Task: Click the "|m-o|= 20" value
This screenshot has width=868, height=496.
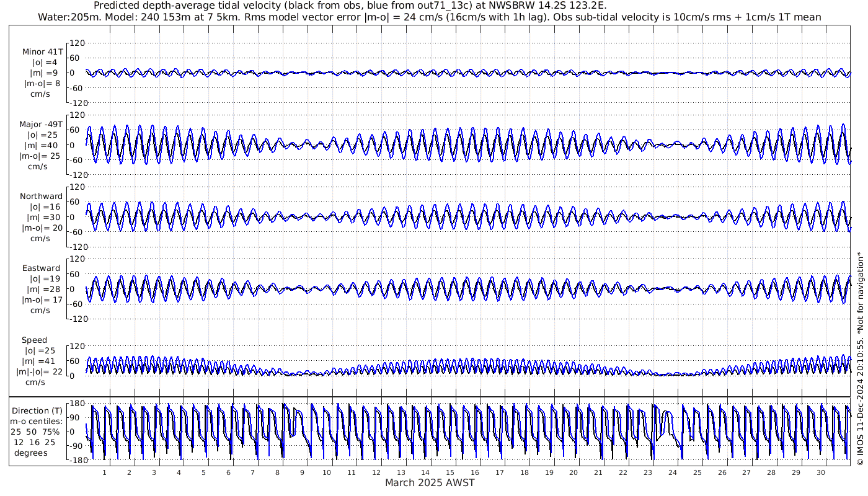Action: 42,228
